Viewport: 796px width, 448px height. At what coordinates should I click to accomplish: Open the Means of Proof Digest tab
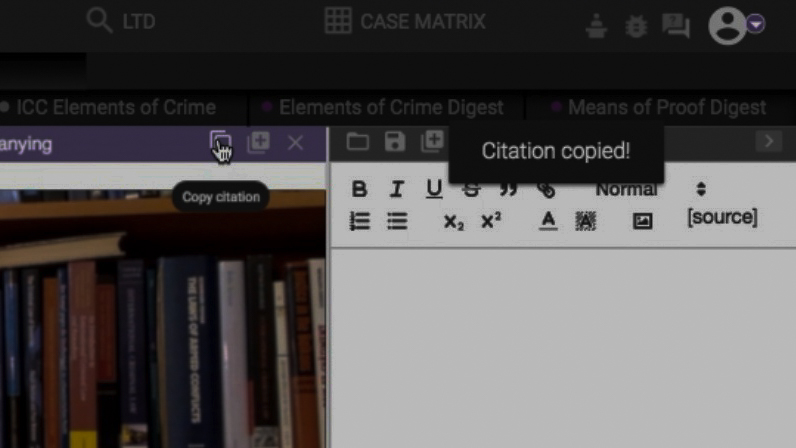[x=666, y=107]
